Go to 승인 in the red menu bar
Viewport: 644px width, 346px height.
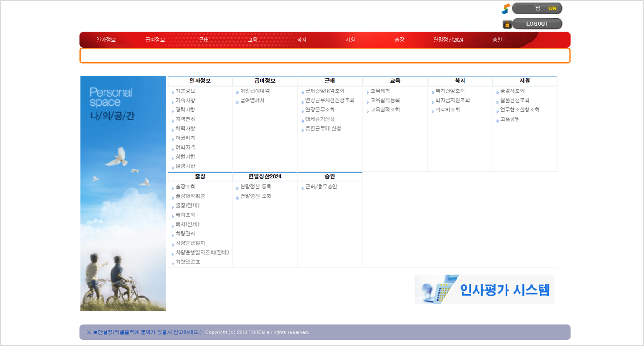click(497, 40)
